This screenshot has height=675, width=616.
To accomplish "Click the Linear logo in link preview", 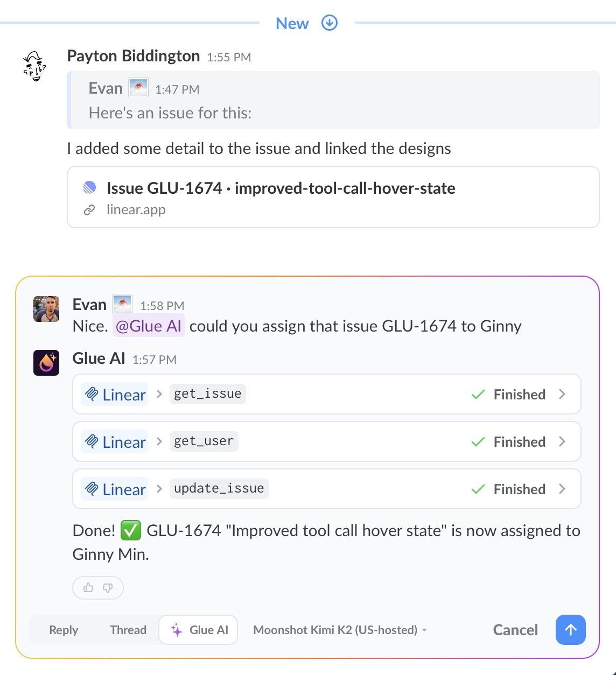I will click(x=89, y=188).
